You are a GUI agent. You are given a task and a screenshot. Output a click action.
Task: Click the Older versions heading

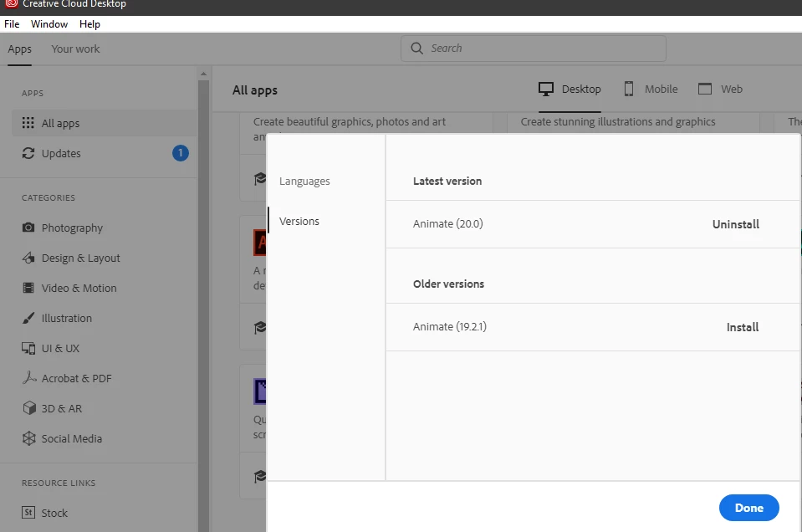point(448,284)
